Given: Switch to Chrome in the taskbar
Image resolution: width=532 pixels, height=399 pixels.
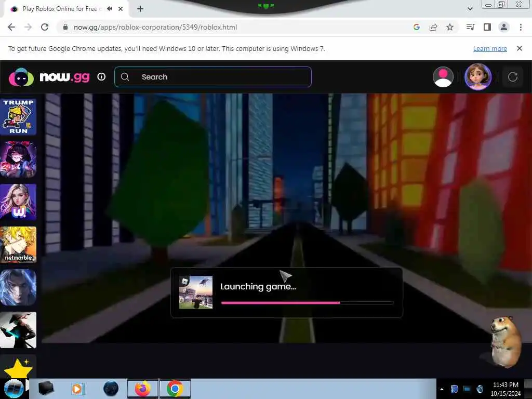Looking at the screenshot, I should 175,389.
